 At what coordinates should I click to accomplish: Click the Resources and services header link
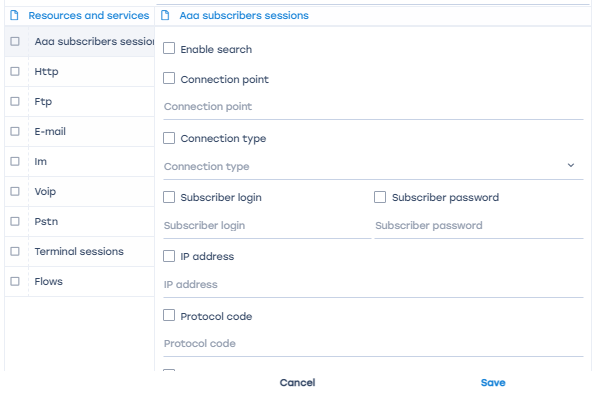[x=89, y=16]
